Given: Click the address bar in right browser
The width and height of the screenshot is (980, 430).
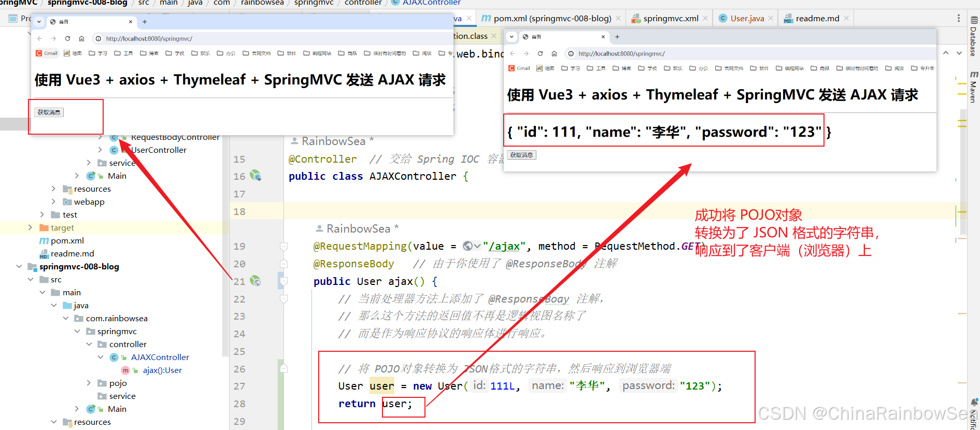Looking at the screenshot, I should tap(750, 53).
